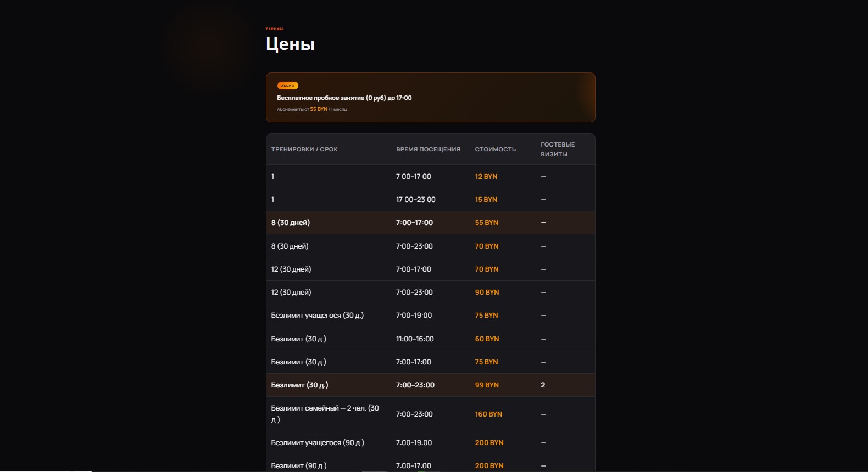Screen dimensions: 868x472
Task: Click the 60 BYN unlimited price
Action: (x=487, y=339)
